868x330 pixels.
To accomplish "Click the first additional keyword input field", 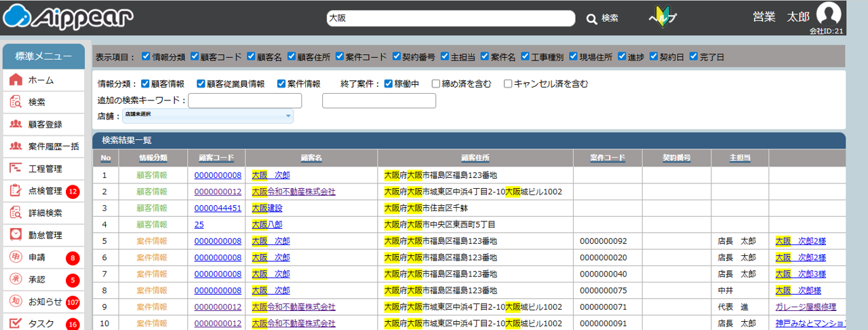I will (x=245, y=100).
